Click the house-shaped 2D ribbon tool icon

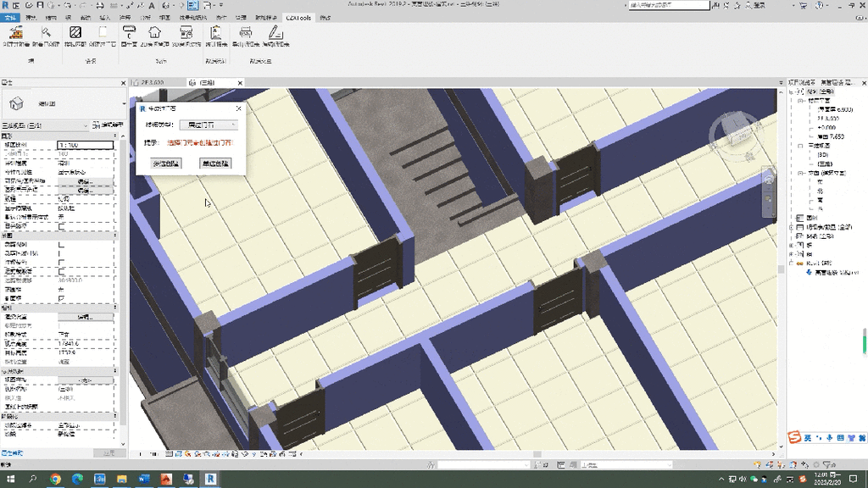click(155, 33)
